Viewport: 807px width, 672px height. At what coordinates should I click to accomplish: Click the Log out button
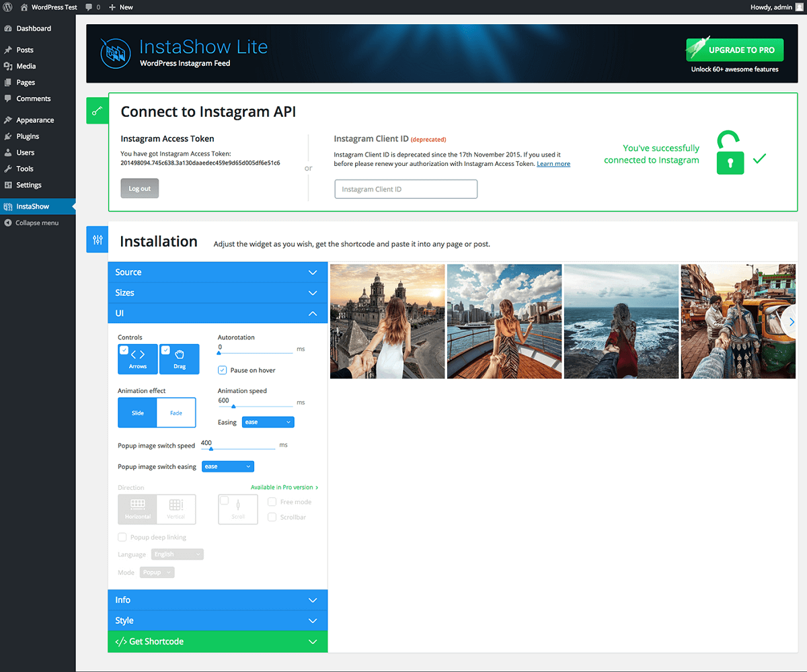(140, 189)
